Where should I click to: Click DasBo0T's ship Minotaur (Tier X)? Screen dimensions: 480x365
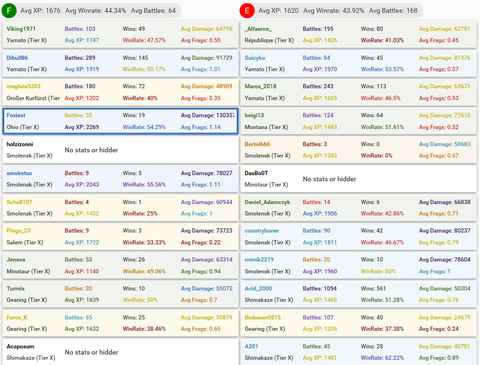[x=266, y=185]
